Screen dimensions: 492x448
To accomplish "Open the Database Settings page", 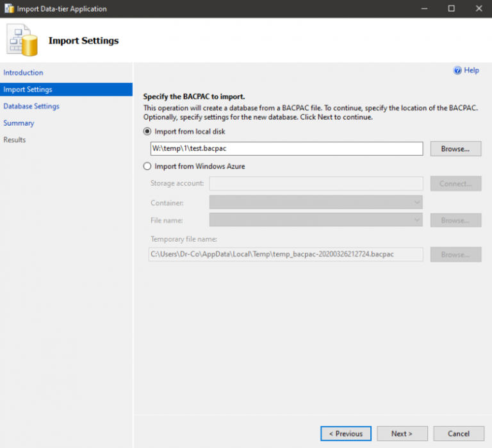I will pos(31,106).
